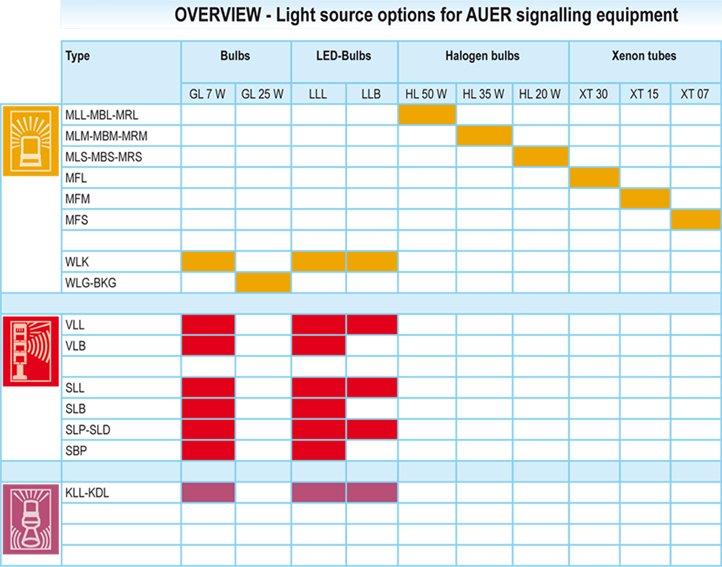Screen dimensions: 722x567
Task: Select the orange XT 07 cell for MFS
Action: point(695,219)
